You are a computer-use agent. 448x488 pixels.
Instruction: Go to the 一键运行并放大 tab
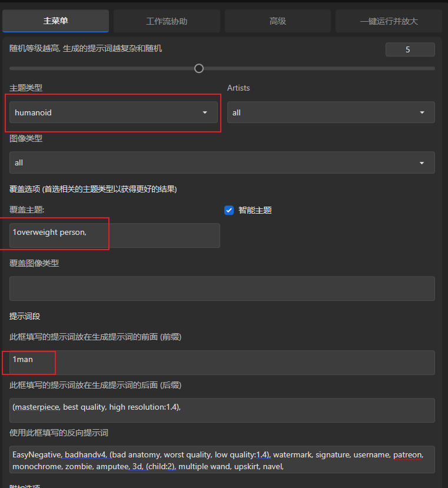coord(389,21)
